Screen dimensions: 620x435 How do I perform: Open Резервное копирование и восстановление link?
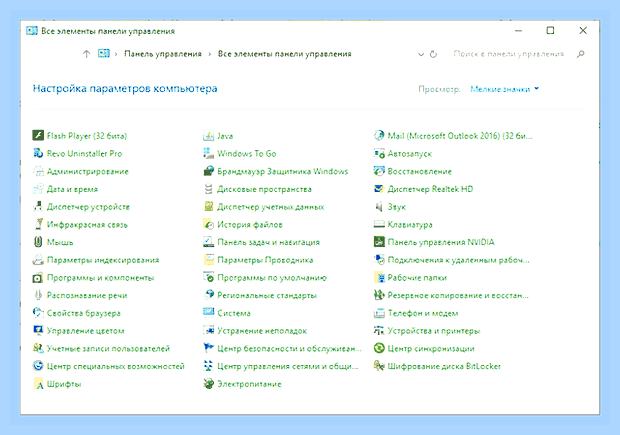(458, 295)
